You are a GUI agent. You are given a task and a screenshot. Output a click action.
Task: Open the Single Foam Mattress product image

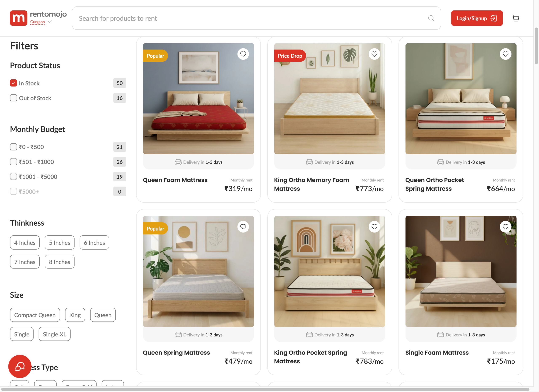click(x=461, y=271)
